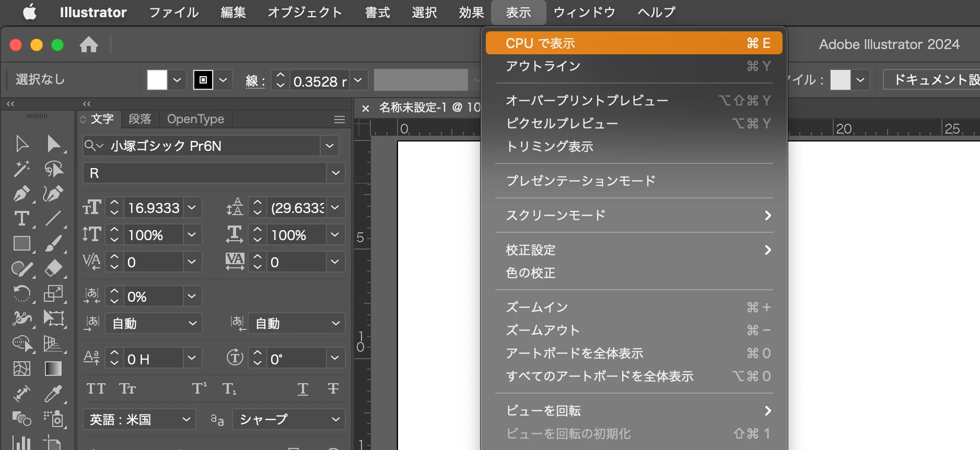Screen dimensions: 980x450
Task: Open the 小塚ゴシック Pr6N font family dropdown
Action: pyautogui.click(x=330, y=146)
